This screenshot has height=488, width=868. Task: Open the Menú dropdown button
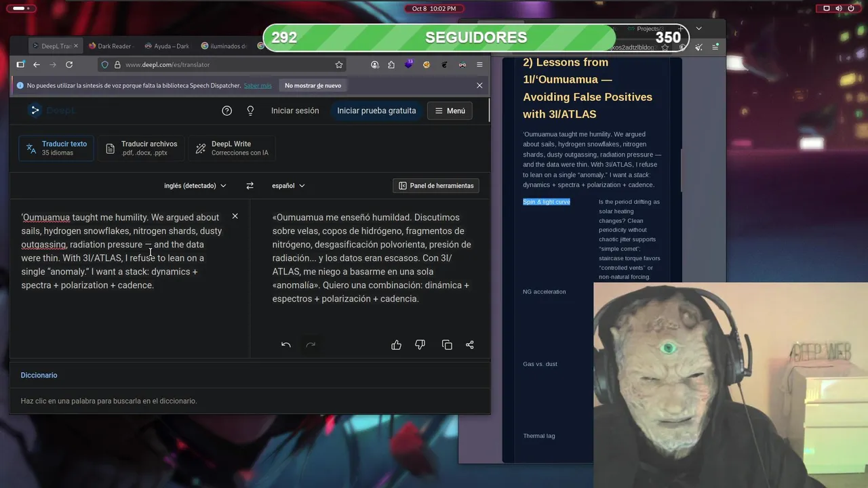point(450,110)
